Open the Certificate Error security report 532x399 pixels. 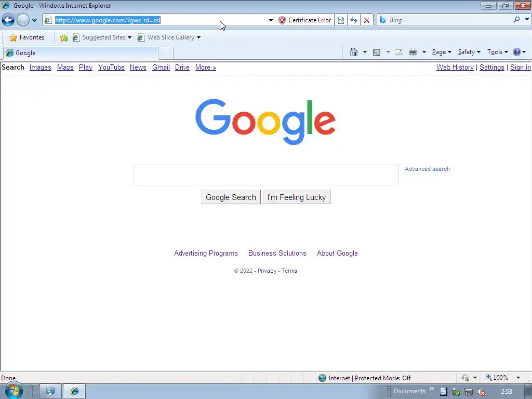(304, 20)
